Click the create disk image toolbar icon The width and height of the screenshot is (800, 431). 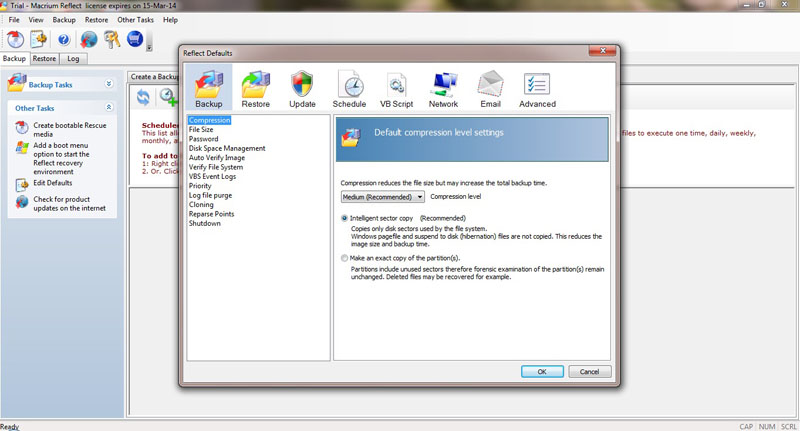click(x=15, y=39)
